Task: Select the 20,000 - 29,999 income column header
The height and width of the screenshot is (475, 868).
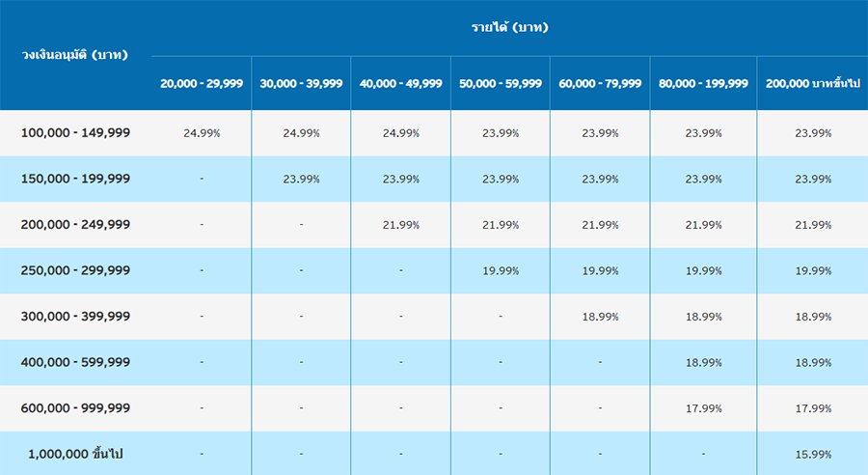Action: point(202,84)
